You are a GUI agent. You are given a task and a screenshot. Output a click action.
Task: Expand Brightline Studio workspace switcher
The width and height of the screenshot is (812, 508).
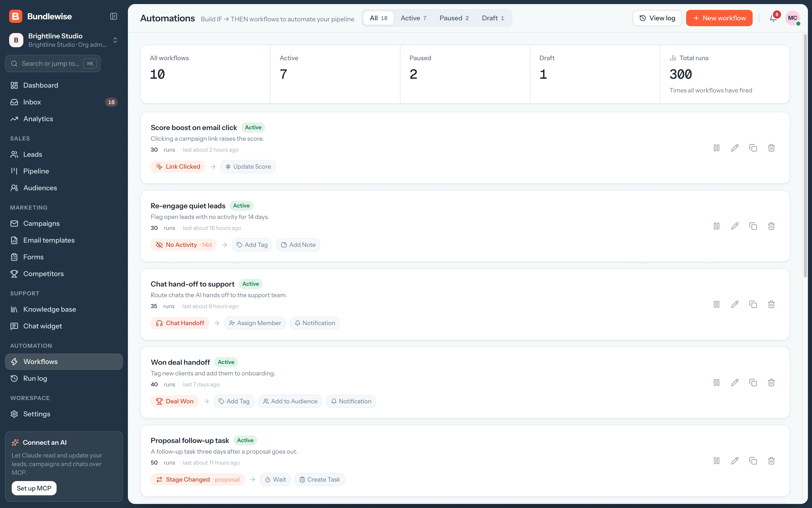point(64,40)
